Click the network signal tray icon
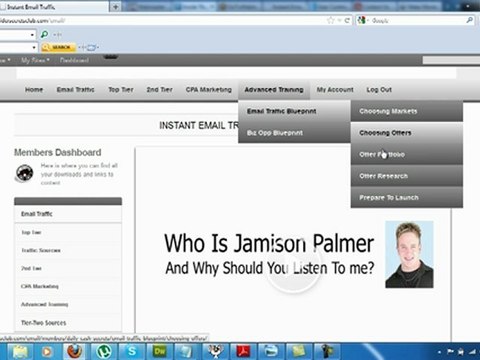This screenshot has width=480, height=360. coord(472,351)
